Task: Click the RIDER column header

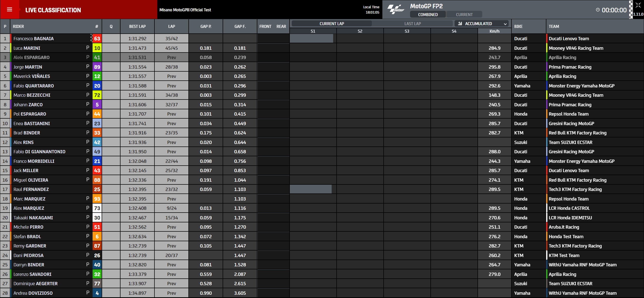Action: 18,26
